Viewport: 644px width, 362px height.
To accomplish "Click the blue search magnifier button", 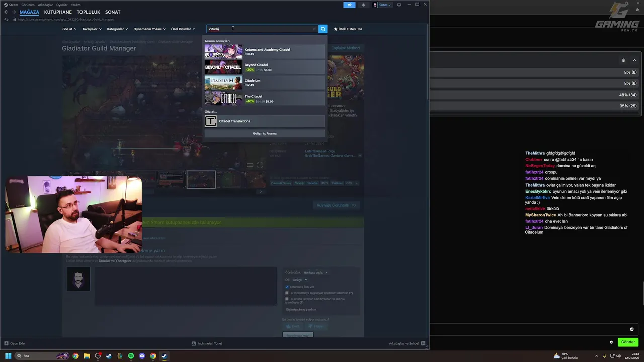I will pyautogui.click(x=323, y=29).
